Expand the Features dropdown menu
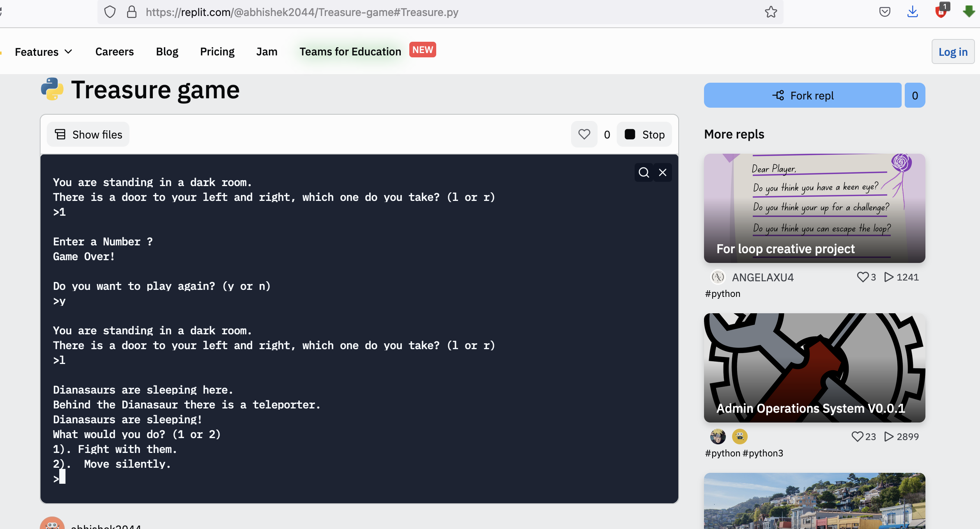The height and width of the screenshot is (529, 980). coord(44,52)
